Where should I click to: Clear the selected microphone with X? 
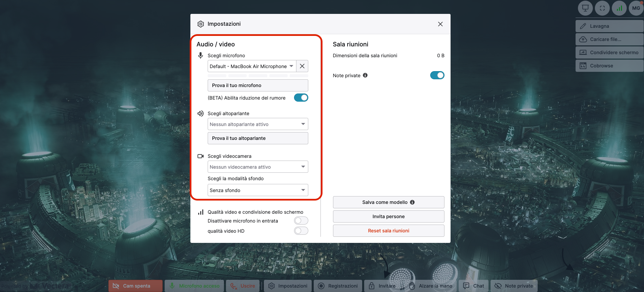[x=302, y=66]
